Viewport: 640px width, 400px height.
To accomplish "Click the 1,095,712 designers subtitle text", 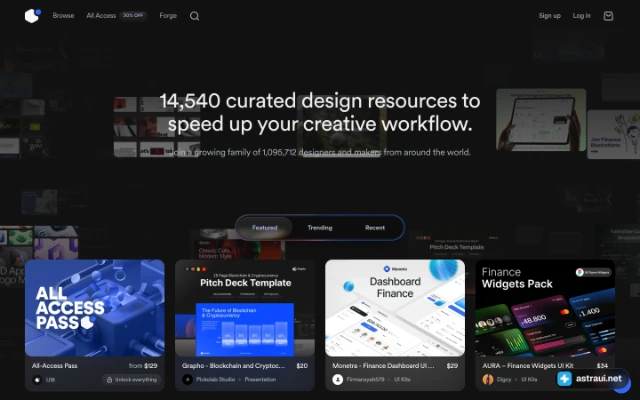I will click(320, 152).
